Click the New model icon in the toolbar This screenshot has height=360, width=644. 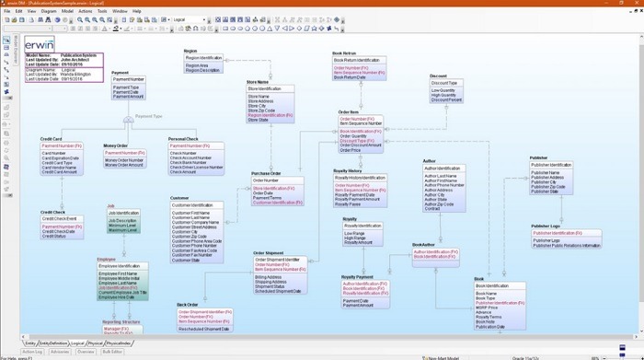tap(7, 19)
